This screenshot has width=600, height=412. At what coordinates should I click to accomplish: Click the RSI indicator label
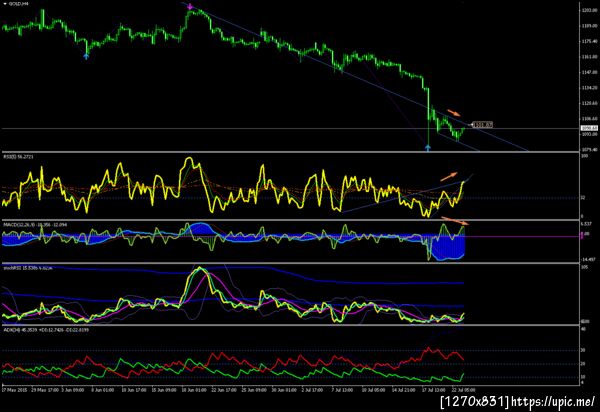point(18,157)
